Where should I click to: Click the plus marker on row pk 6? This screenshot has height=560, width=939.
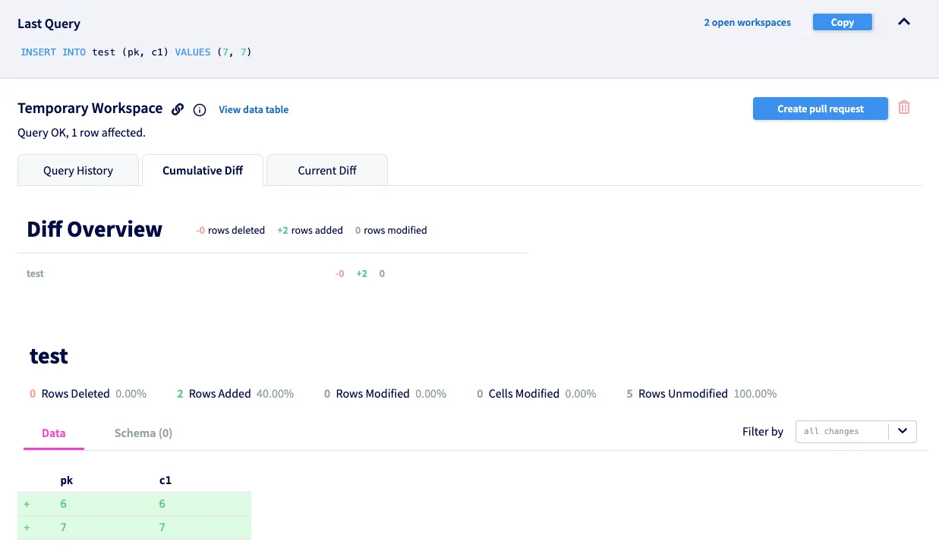tap(27, 503)
